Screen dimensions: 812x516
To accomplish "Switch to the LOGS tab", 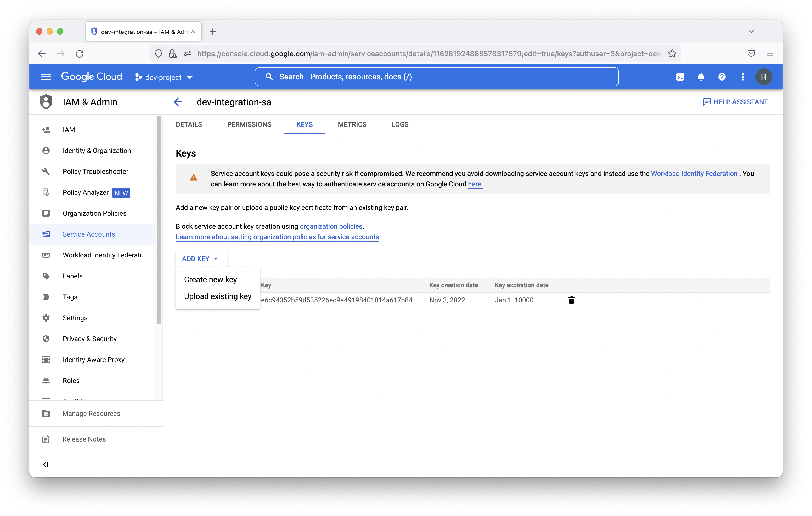I will 400,124.
